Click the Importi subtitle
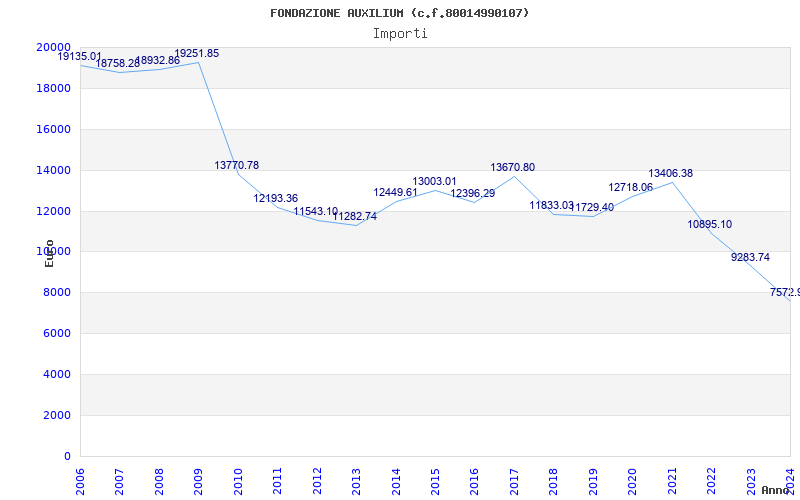Screen dimensions: 800x500 coord(400,34)
